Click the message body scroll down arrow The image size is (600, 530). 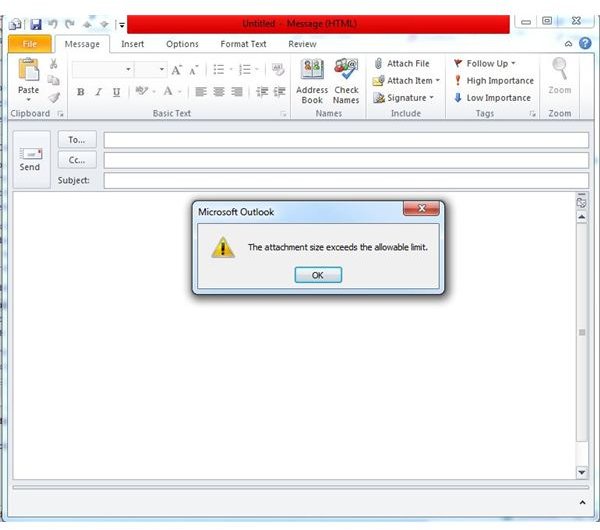(x=582, y=472)
